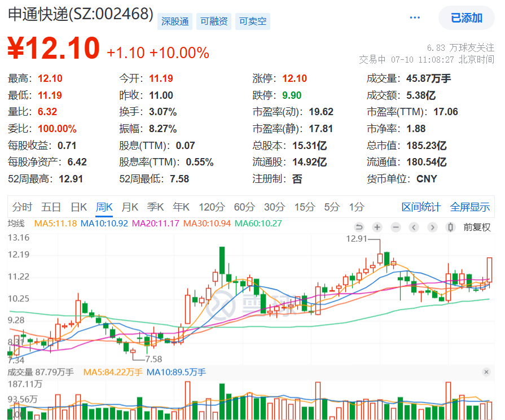
Task: Click the 可卖空 tag
Action: (253, 21)
